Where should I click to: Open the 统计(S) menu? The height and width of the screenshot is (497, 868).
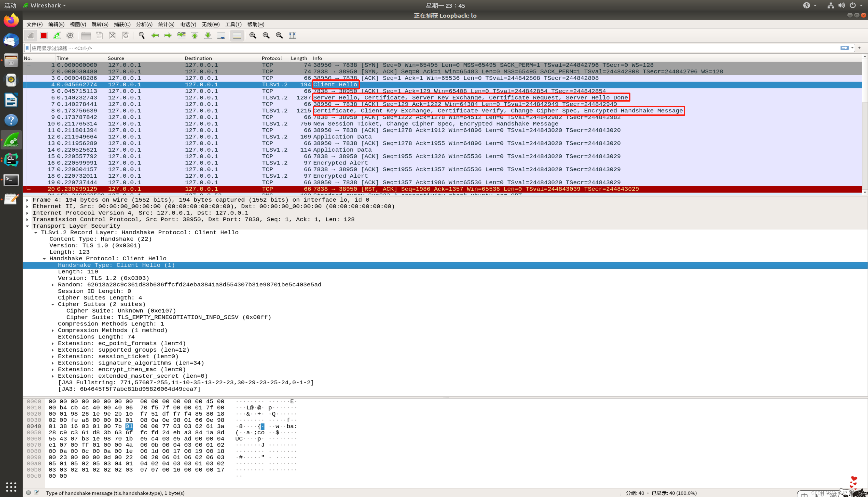coord(166,24)
